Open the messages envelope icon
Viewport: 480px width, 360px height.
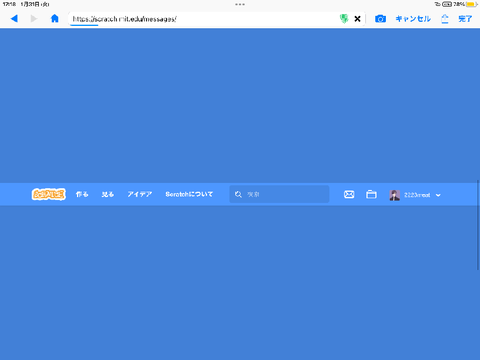click(x=349, y=194)
